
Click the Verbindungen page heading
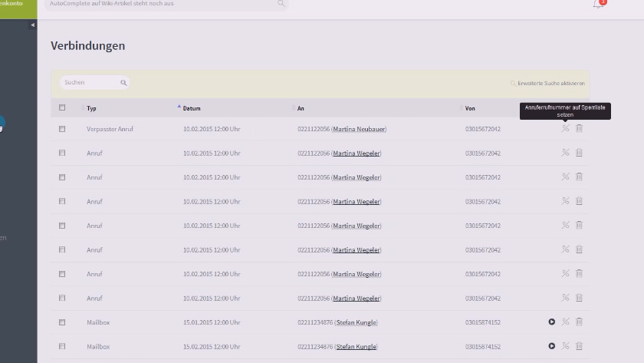tap(88, 45)
